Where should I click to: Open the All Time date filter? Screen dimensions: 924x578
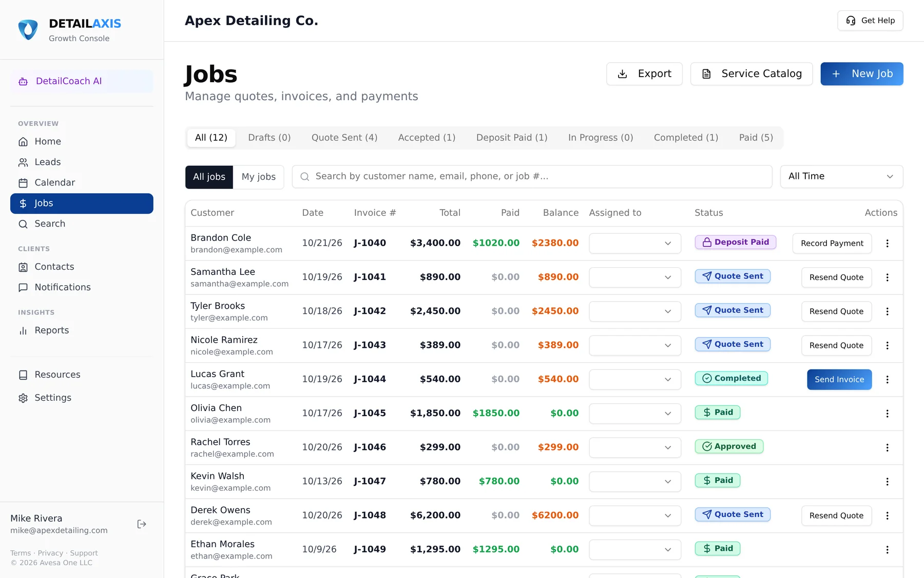pos(841,176)
